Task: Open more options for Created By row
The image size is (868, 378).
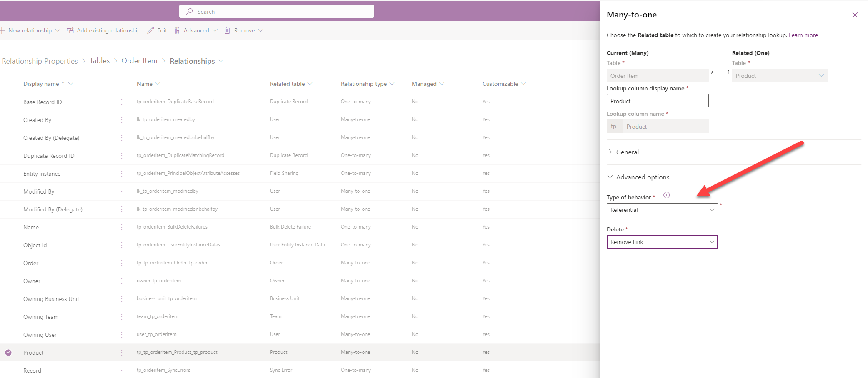Action: [122, 120]
